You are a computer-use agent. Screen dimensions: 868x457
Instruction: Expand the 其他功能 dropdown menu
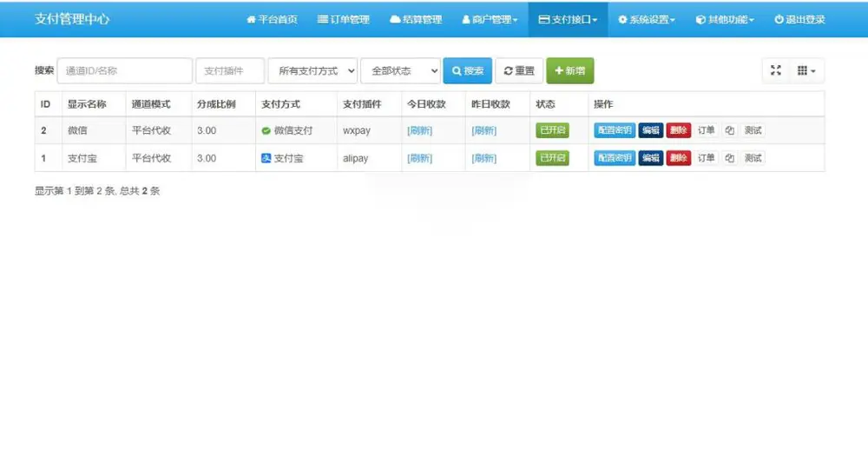[x=725, y=19]
